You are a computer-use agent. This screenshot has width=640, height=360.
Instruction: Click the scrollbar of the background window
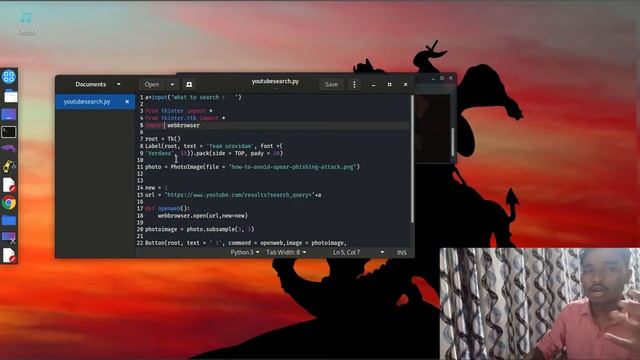452,142
